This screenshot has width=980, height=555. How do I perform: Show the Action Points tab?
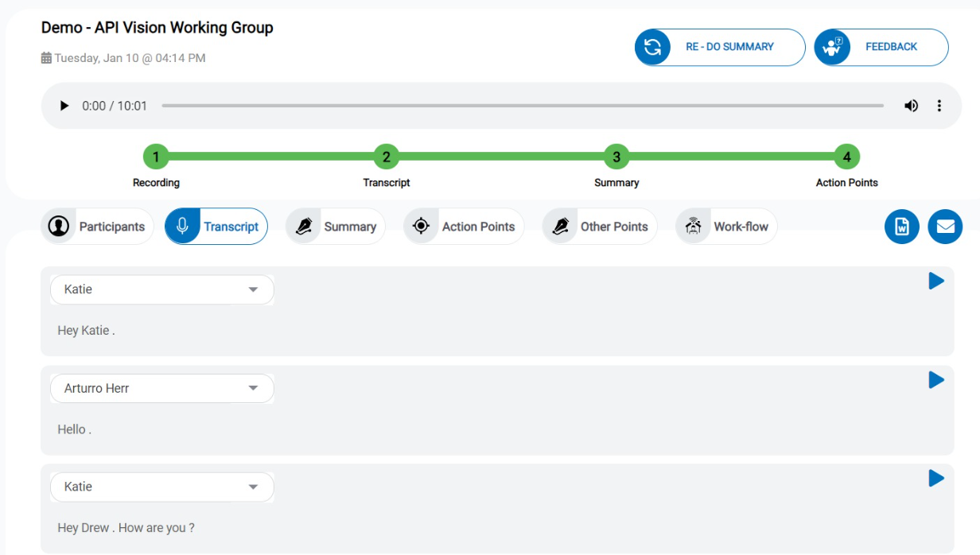464,227
